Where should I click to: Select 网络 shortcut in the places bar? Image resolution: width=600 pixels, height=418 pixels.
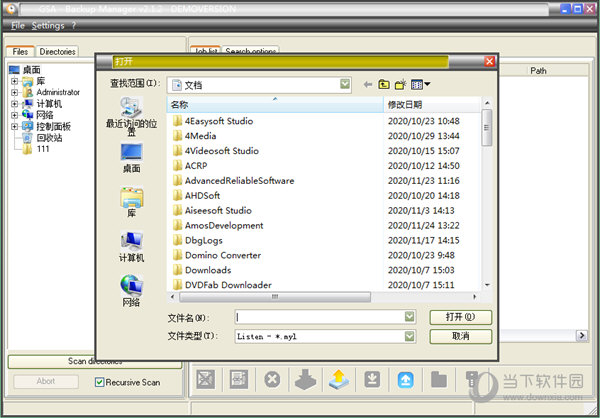click(131, 291)
